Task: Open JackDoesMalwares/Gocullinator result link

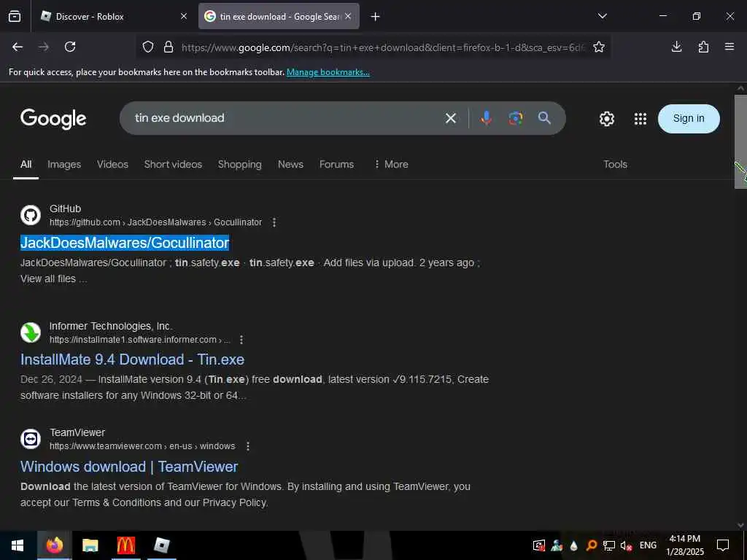Action: 125,243
